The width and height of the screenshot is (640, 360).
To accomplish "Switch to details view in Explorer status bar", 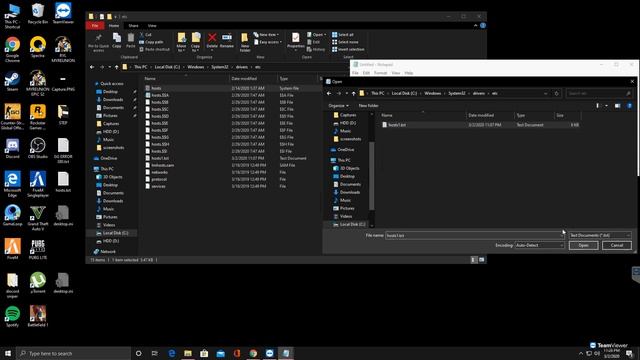I will (x=474, y=260).
